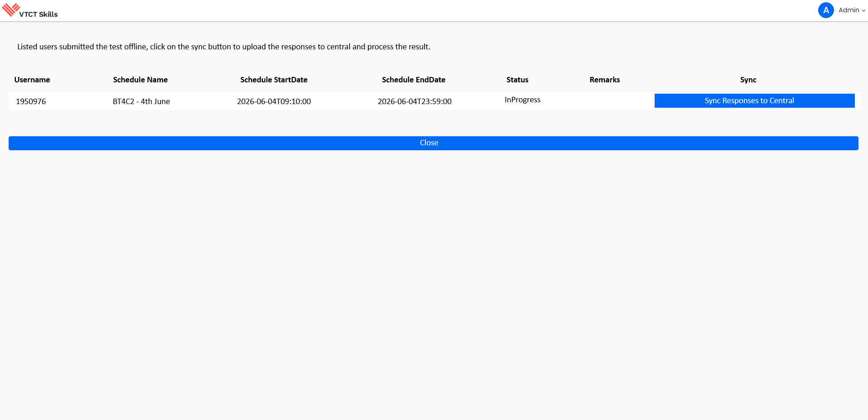Select end date 2026-06-04T23:59:00
Image resolution: width=868 pixels, height=420 pixels.
pos(415,101)
